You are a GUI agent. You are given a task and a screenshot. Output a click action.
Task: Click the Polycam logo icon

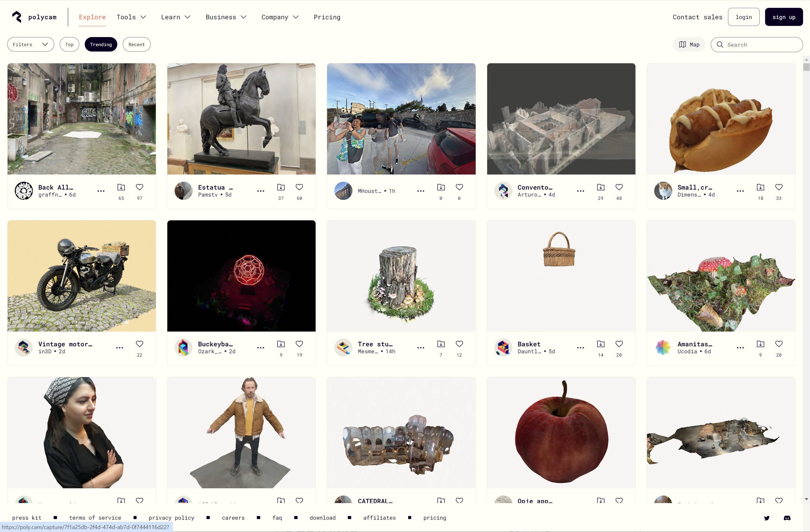coord(17,17)
